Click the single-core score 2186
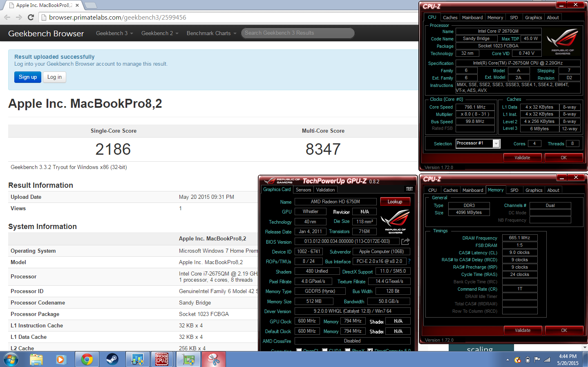This screenshot has height=367, width=588. tap(113, 149)
